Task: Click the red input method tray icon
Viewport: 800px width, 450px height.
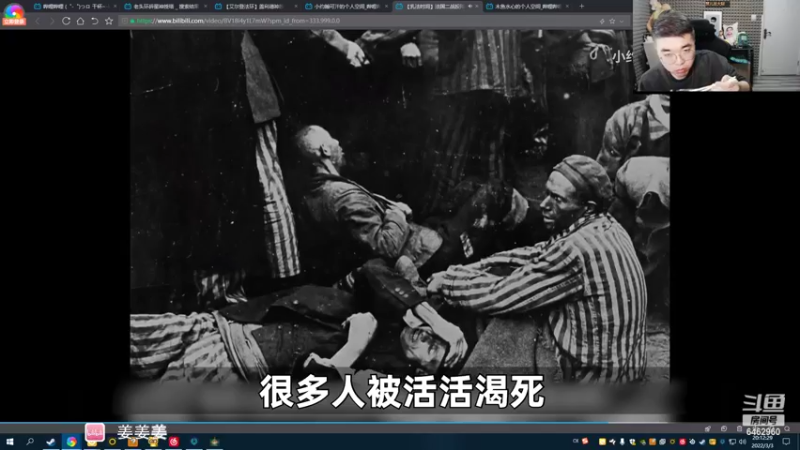Action: [x=585, y=441]
